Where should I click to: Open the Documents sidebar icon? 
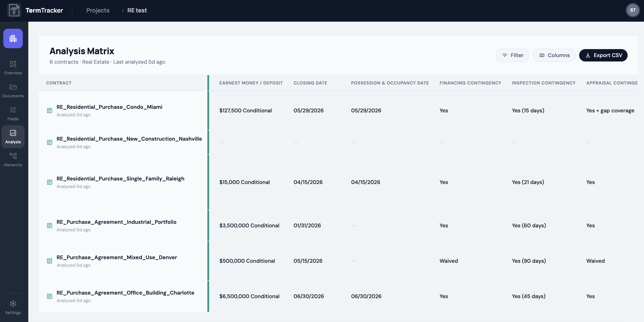(13, 87)
